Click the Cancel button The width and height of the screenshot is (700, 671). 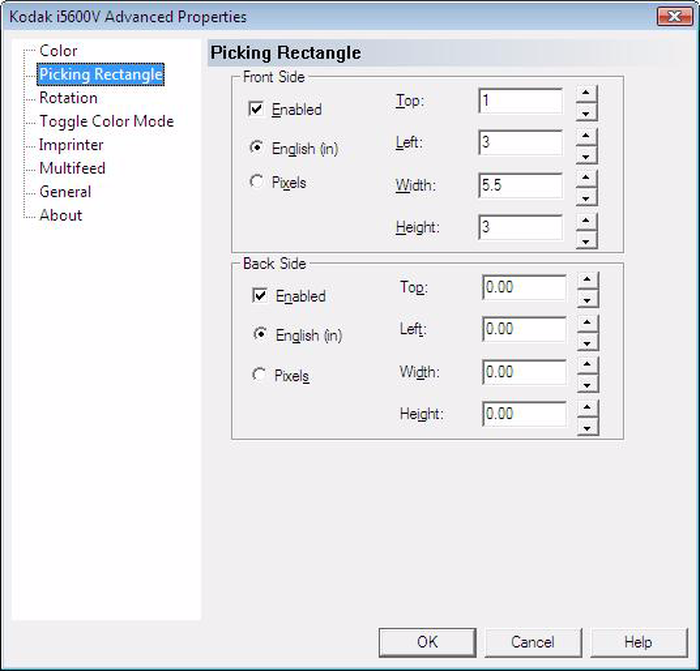[533, 642]
